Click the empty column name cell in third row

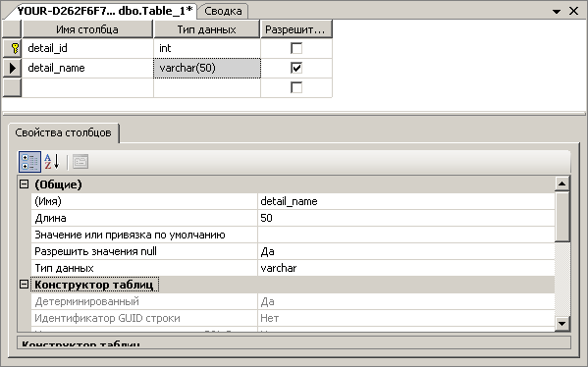coord(87,87)
